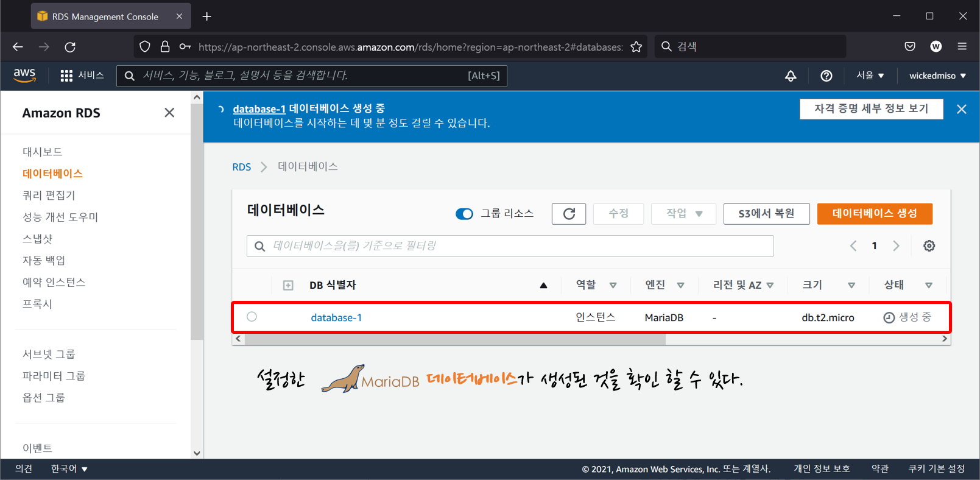Image resolution: width=980 pixels, height=480 pixels.
Task: Click the sidebar vertical scrollbar
Action: click(197, 222)
